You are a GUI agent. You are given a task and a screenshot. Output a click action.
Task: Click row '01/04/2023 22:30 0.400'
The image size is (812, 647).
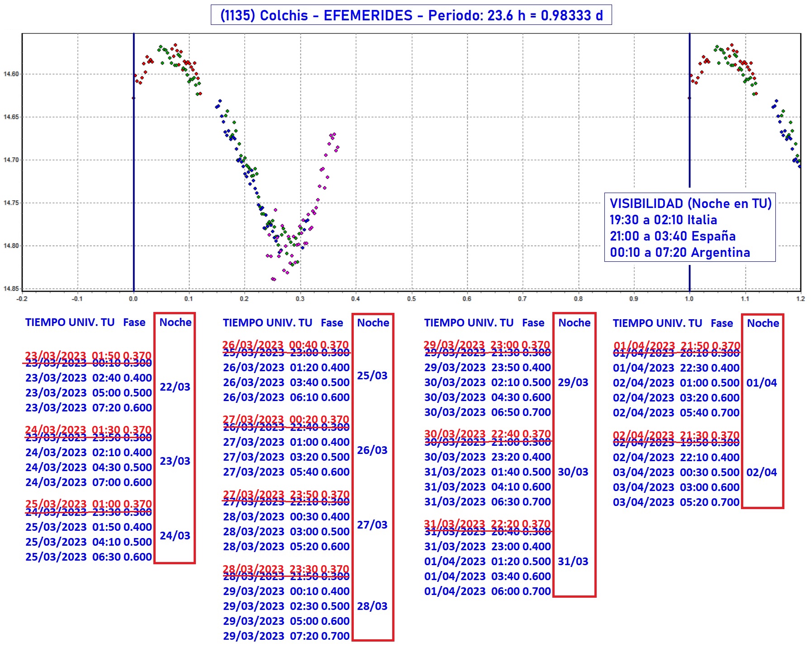[x=676, y=368]
